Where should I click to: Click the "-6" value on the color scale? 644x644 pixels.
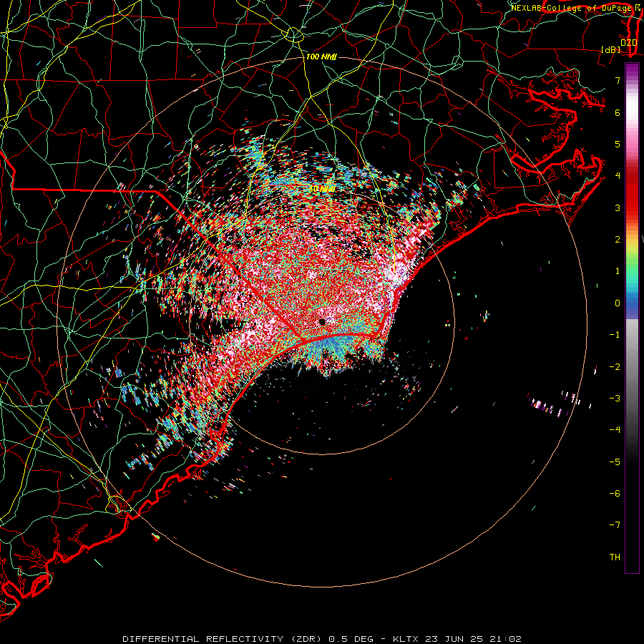[615, 494]
